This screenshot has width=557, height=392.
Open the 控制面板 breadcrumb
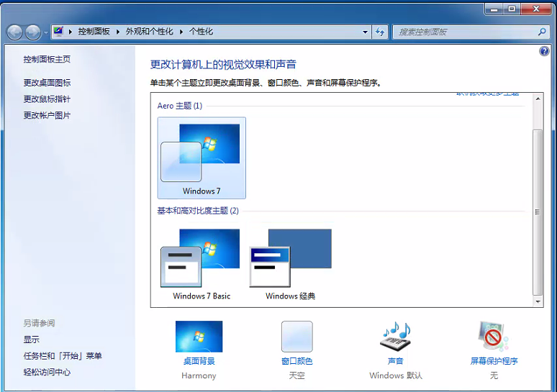pos(94,32)
